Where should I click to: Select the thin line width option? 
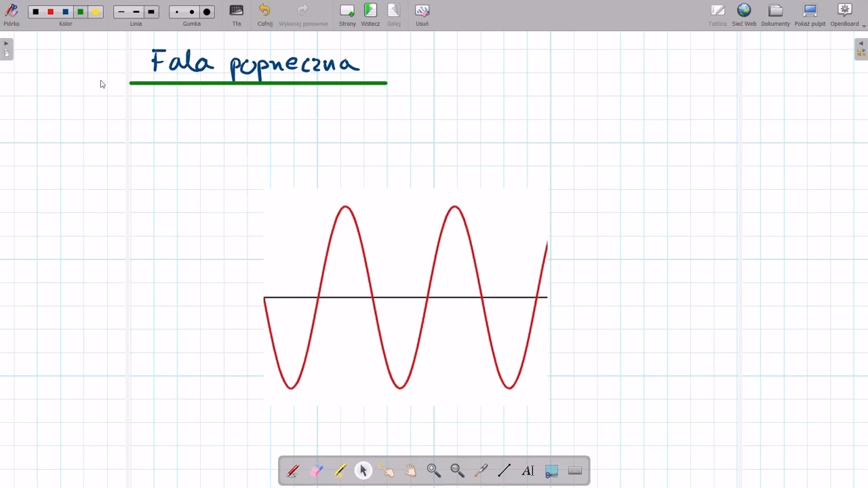tap(121, 12)
